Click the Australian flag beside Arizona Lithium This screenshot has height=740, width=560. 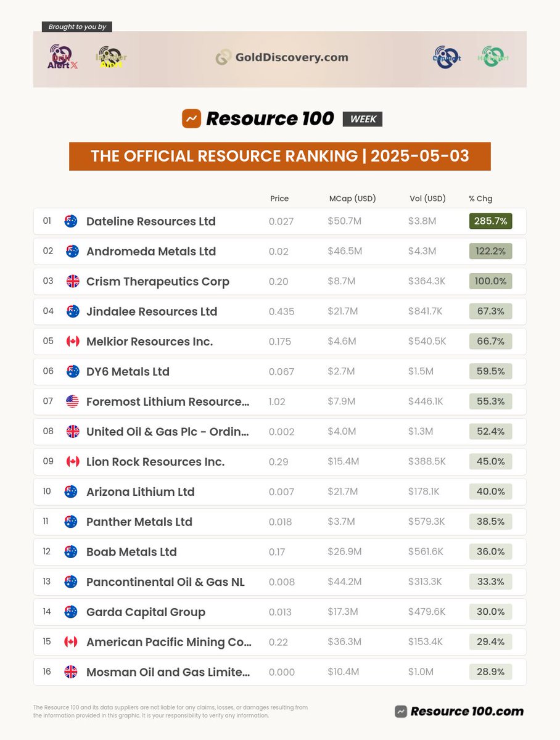(71, 491)
